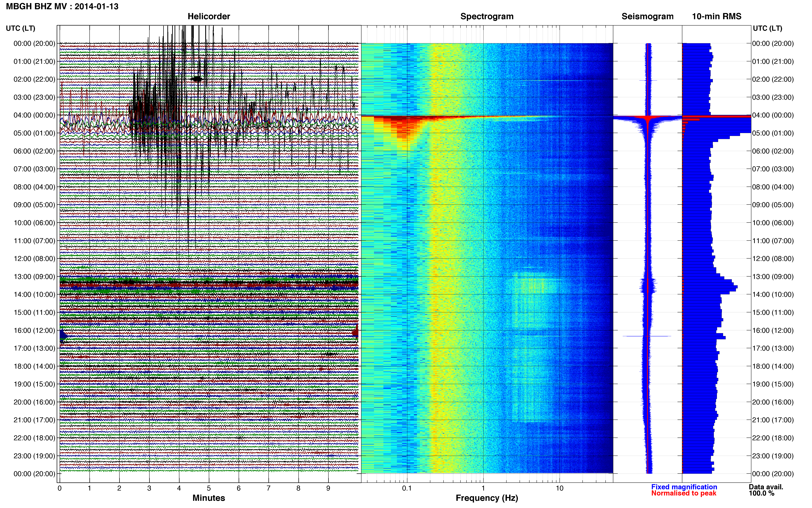Click the left '16:00 (12:00)' time label
Screen dimensions: 812x508
(x=34, y=330)
